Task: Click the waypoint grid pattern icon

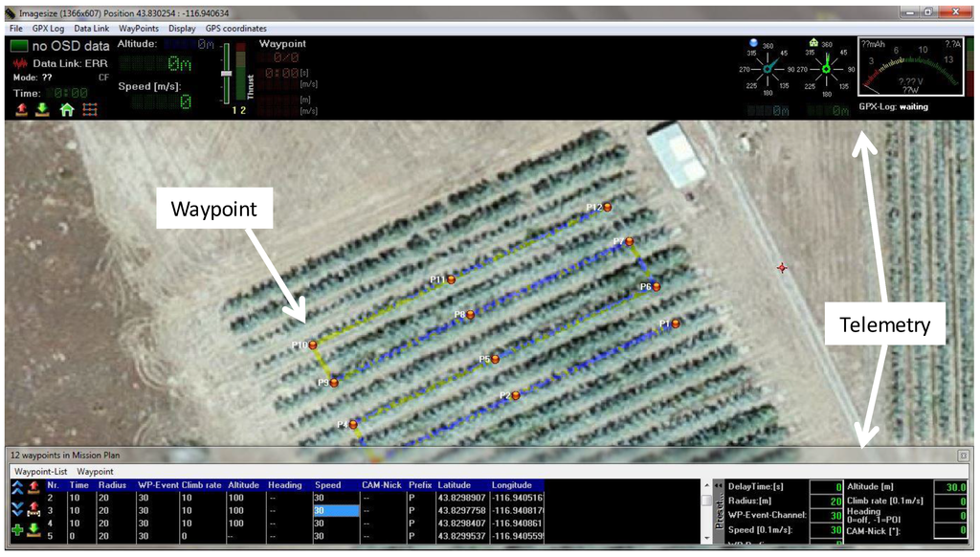Action: pos(90,109)
